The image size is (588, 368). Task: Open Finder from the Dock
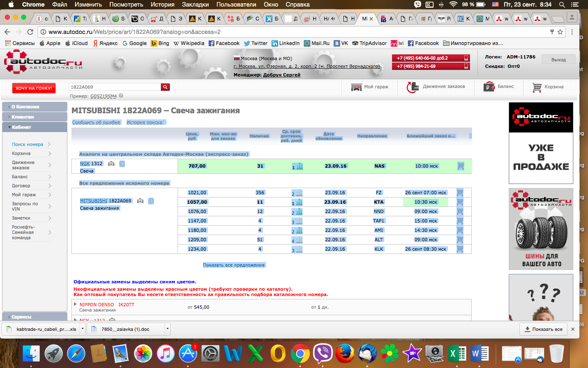tap(31, 353)
